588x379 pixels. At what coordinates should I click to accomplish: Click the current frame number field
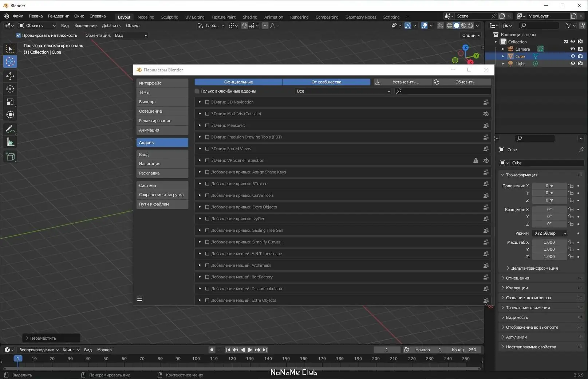pyautogui.click(x=387, y=350)
